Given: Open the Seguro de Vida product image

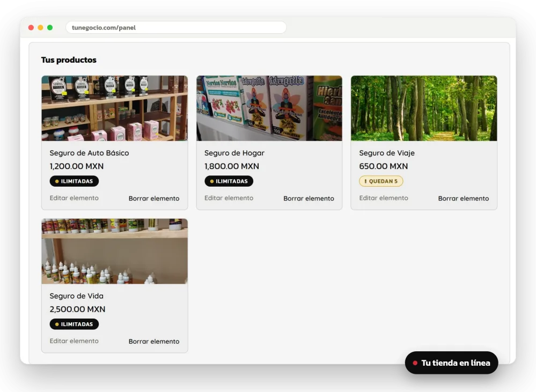Looking at the screenshot, I should (114, 251).
